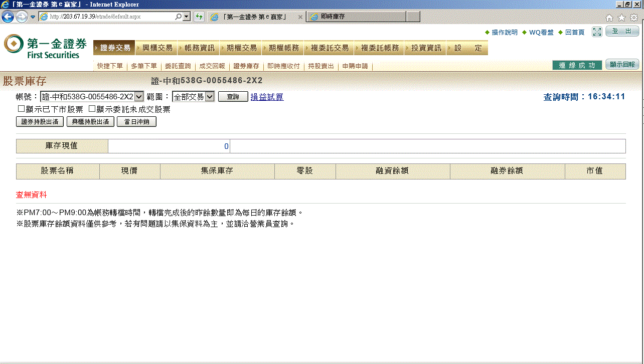The width and height of the screenshot is (644, 364).
Task: Click the red 查無資料 message
Action: [32, 195]
